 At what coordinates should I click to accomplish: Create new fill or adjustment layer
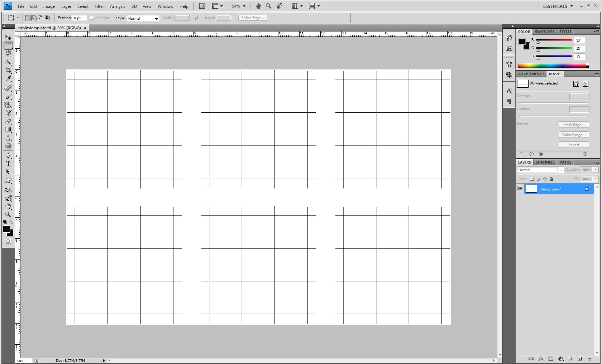pyautogui.click(x=561, y=359)
